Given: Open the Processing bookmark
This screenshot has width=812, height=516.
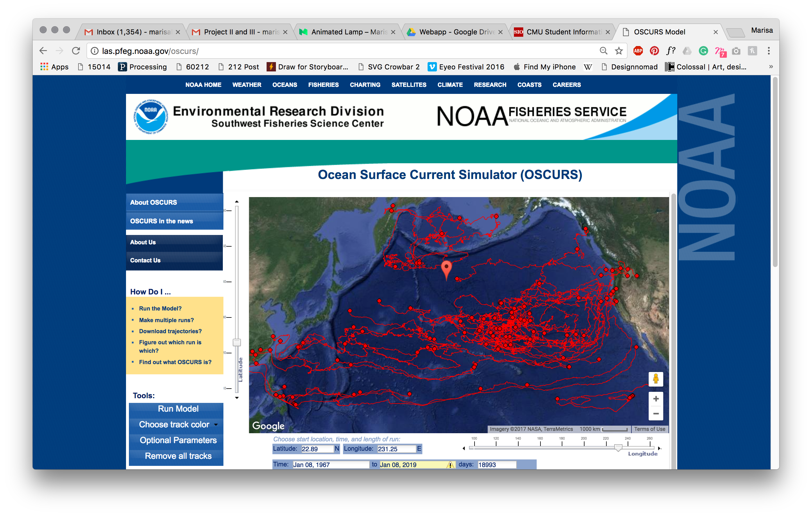Looking at the screenshot, I should click(142, 67).
